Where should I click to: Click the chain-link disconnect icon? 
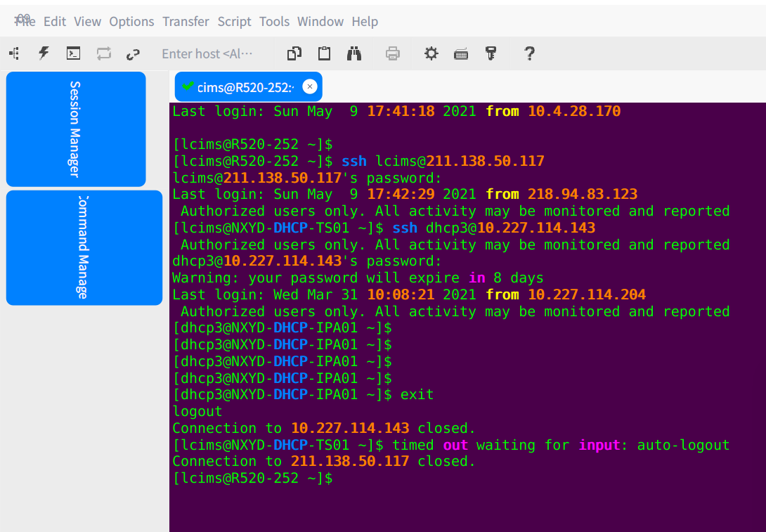[133, 53]
